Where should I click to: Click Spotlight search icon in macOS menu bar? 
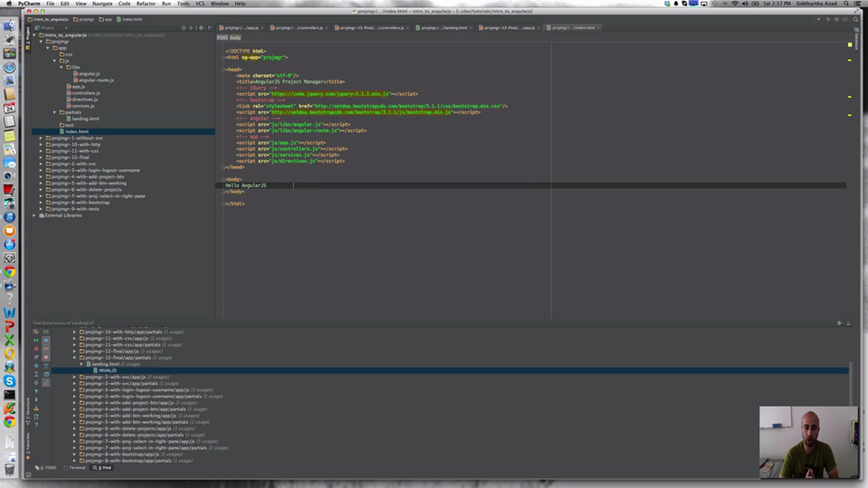pos(846,3)
